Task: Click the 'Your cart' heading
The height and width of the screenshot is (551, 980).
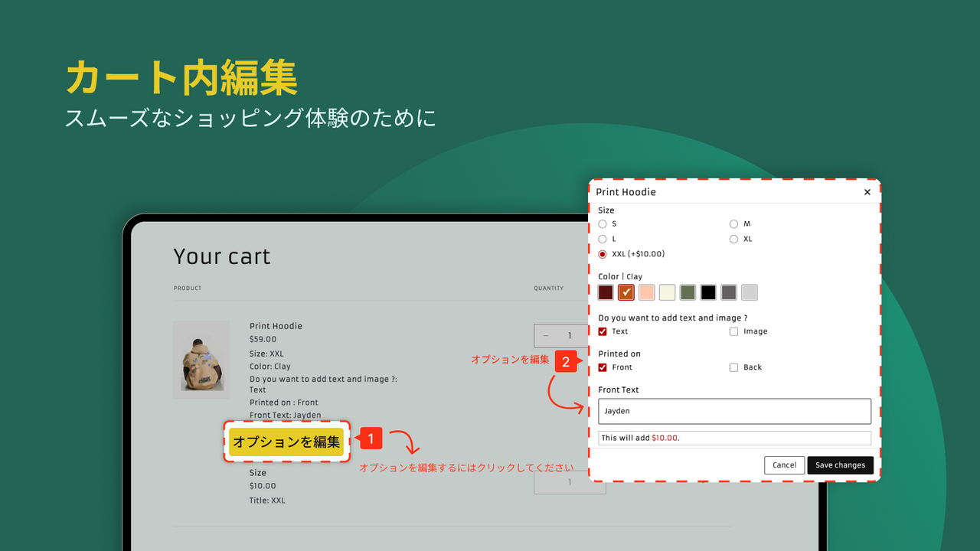Action: 222,256
